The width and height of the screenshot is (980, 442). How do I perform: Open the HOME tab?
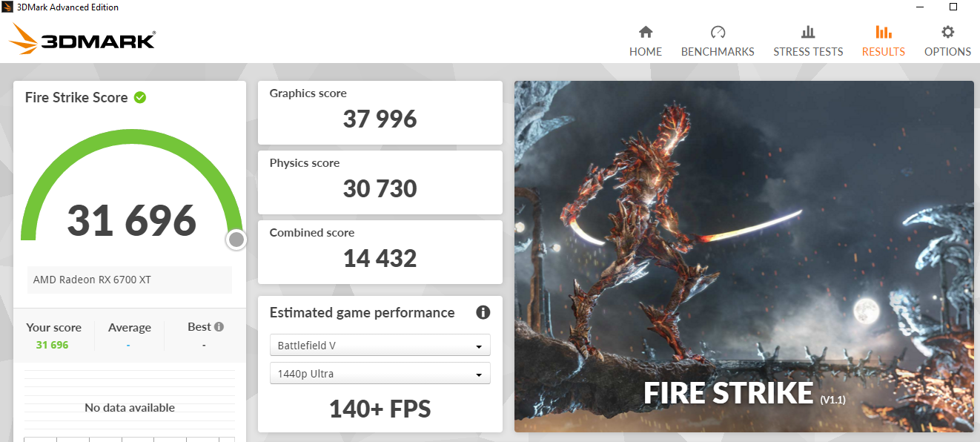click(x=646, y=42)
